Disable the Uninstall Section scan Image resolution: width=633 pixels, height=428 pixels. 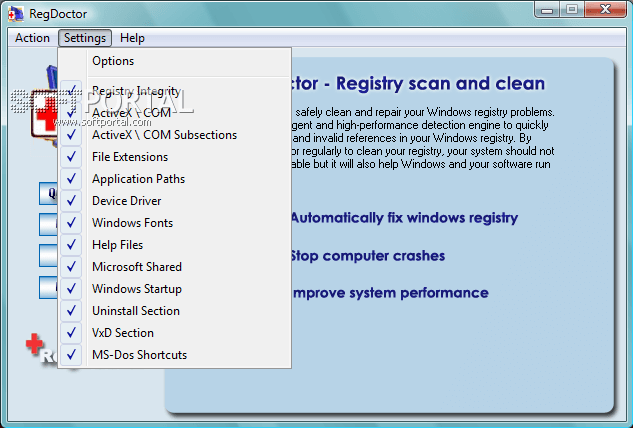175,311
